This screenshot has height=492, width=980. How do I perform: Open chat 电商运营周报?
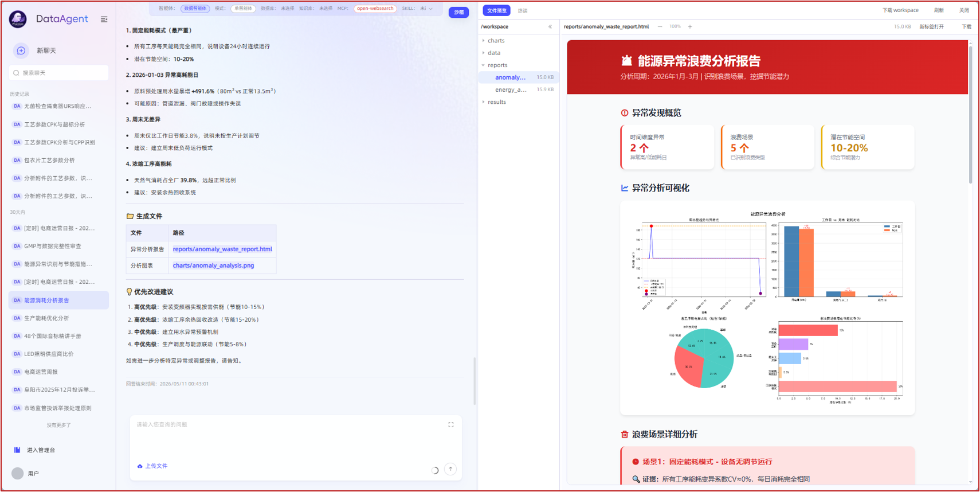pos(41,372)
